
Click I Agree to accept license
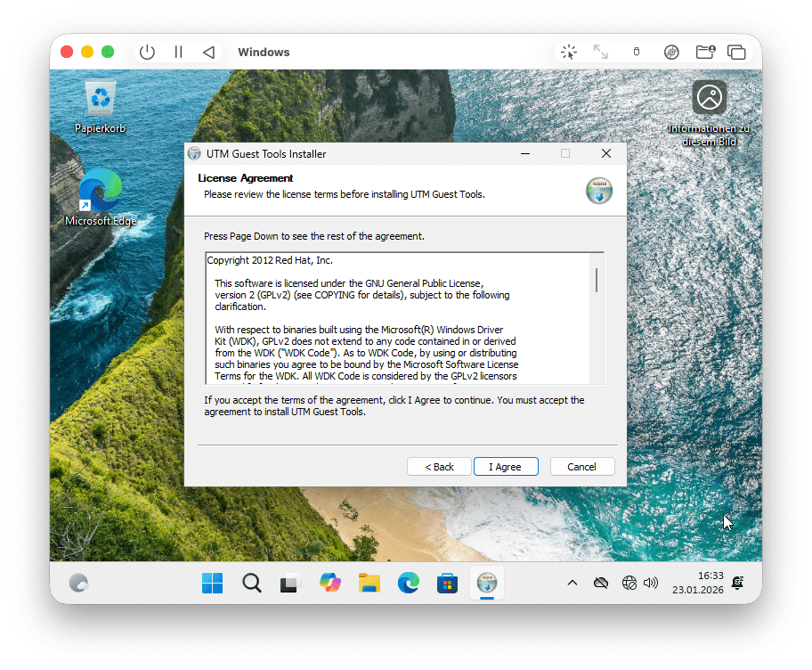(505, 467)
